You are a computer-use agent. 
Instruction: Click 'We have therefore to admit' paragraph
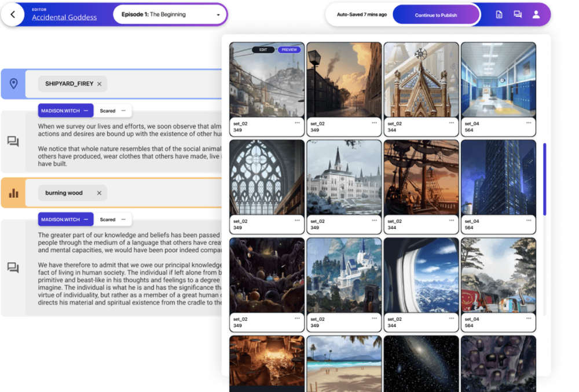(130, 284)
